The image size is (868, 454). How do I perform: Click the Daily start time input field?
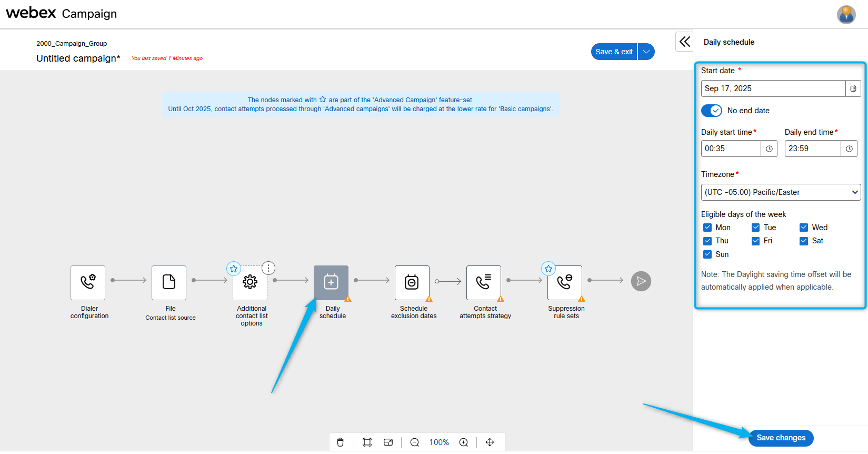[x=731, y=149]
